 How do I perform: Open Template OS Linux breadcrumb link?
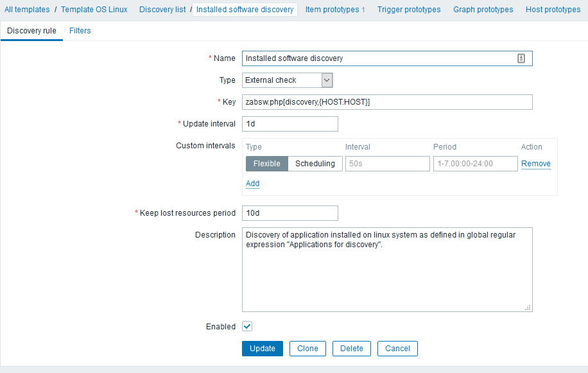pos(94,10)
